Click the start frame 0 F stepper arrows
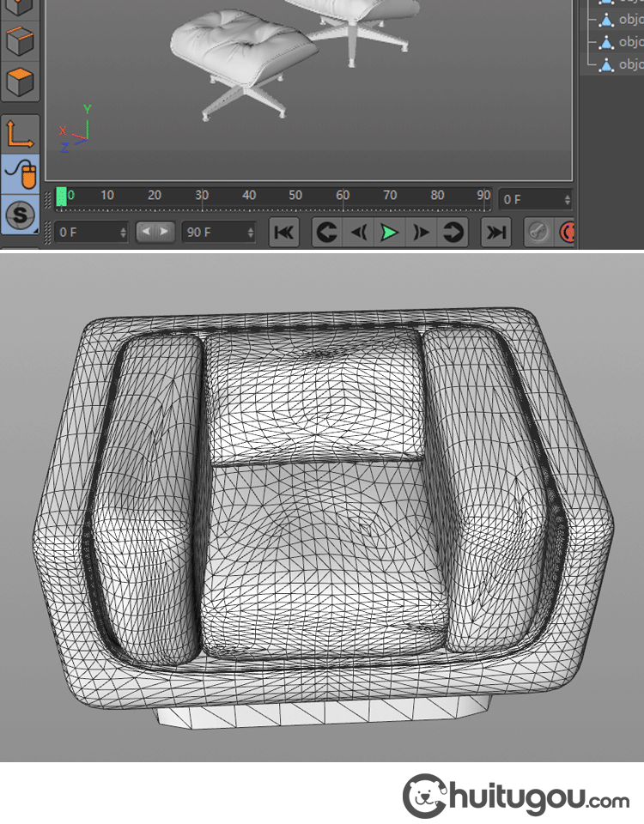 [x=123, y=232]
